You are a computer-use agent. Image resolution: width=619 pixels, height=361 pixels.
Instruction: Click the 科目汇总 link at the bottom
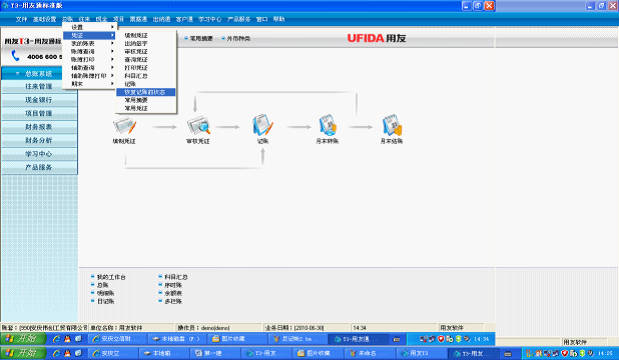[176, 277]
